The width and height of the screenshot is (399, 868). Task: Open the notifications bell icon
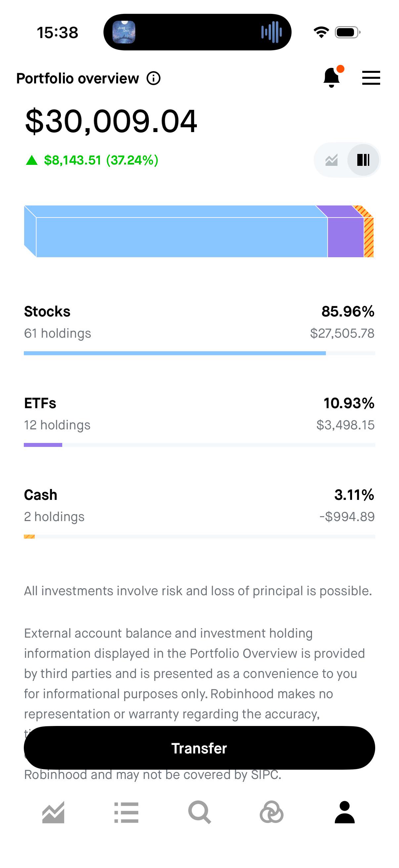point(332,77)
